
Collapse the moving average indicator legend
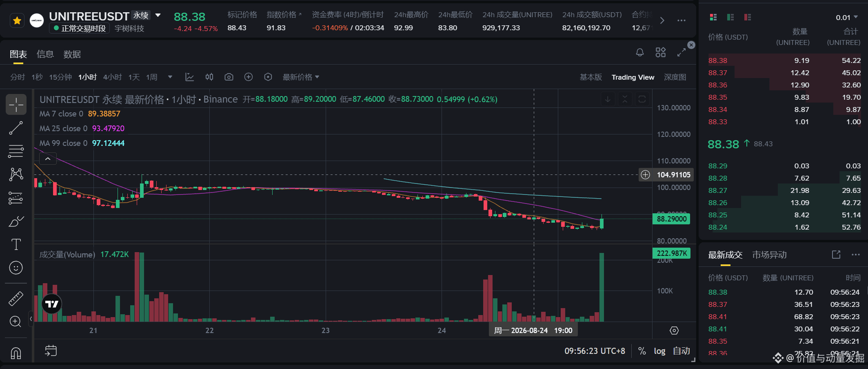(x=48, y=159)
